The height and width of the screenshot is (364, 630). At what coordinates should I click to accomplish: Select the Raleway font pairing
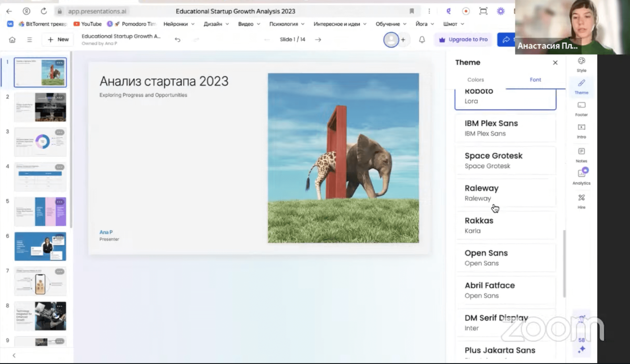(505, 193)
